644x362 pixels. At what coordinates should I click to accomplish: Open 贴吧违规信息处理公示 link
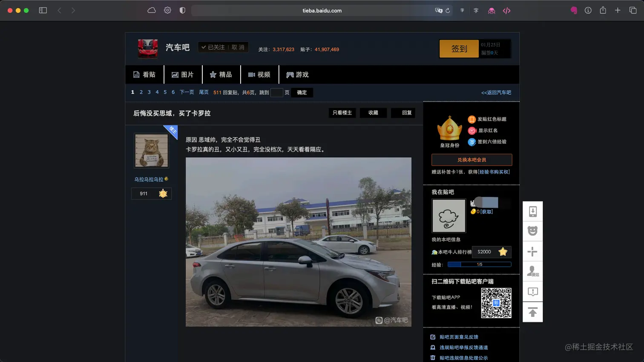(x=463, y=358)
